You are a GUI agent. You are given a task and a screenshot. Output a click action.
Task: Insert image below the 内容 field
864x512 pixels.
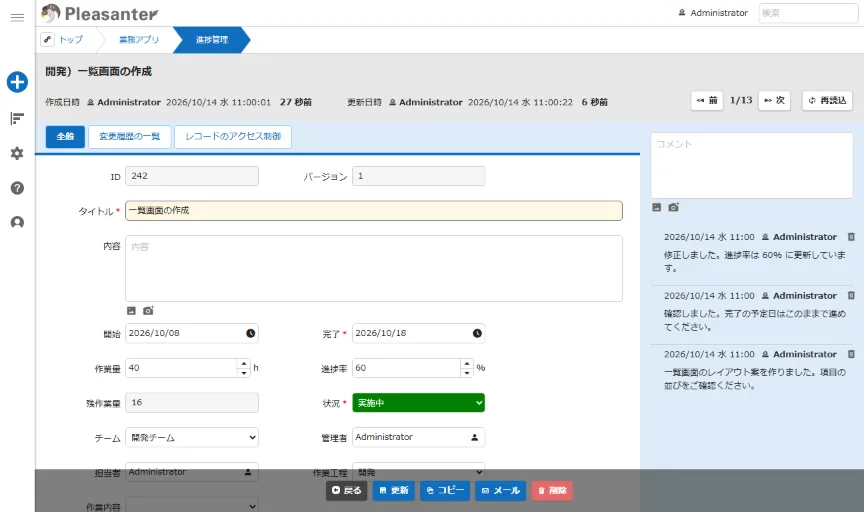pos(131,311)
